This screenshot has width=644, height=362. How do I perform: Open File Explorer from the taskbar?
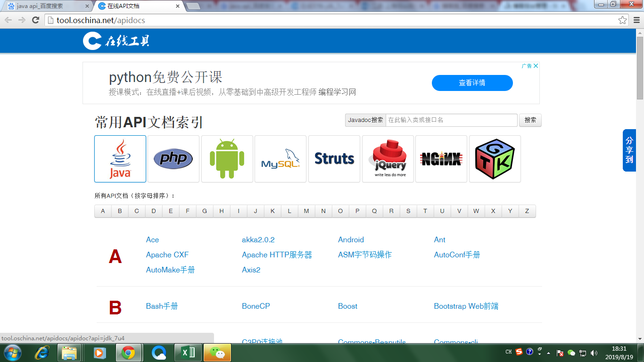tap(69, 353)
